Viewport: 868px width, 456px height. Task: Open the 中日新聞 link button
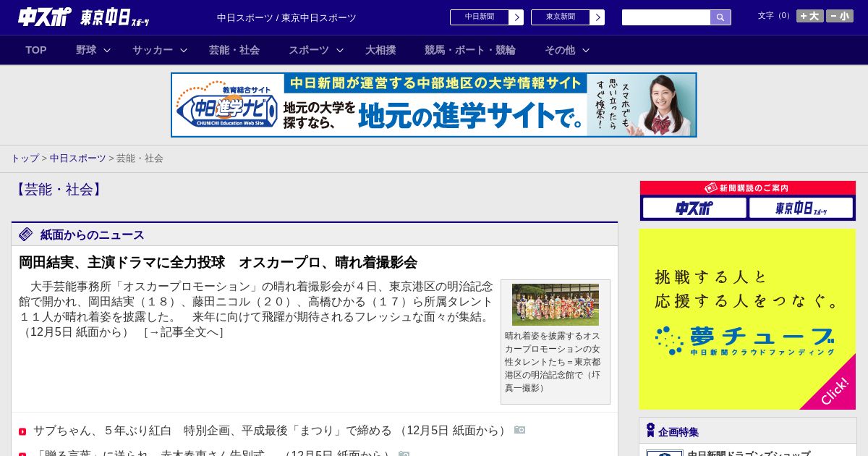coord(480,17)
